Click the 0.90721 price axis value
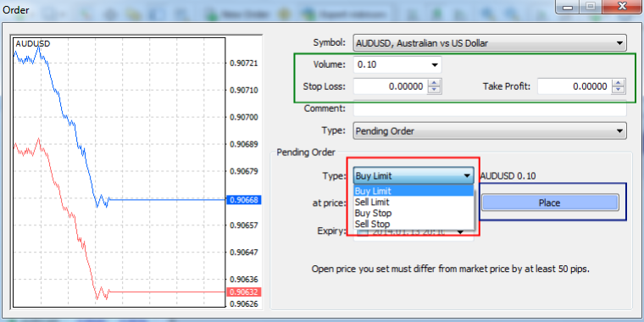 pos(243,64)
